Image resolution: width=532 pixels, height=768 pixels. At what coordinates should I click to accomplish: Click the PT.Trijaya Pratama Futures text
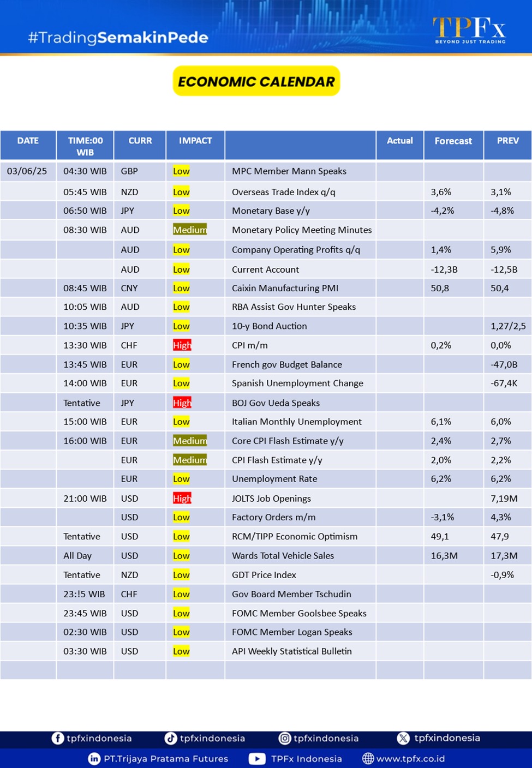click(166, 759)
